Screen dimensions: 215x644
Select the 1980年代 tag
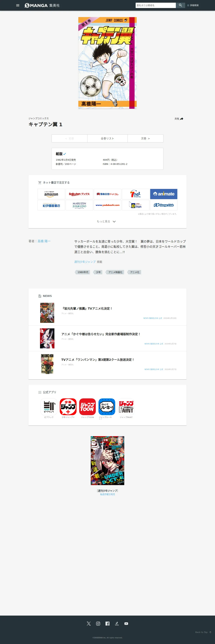pyautogui.click(x=83, y=272)
